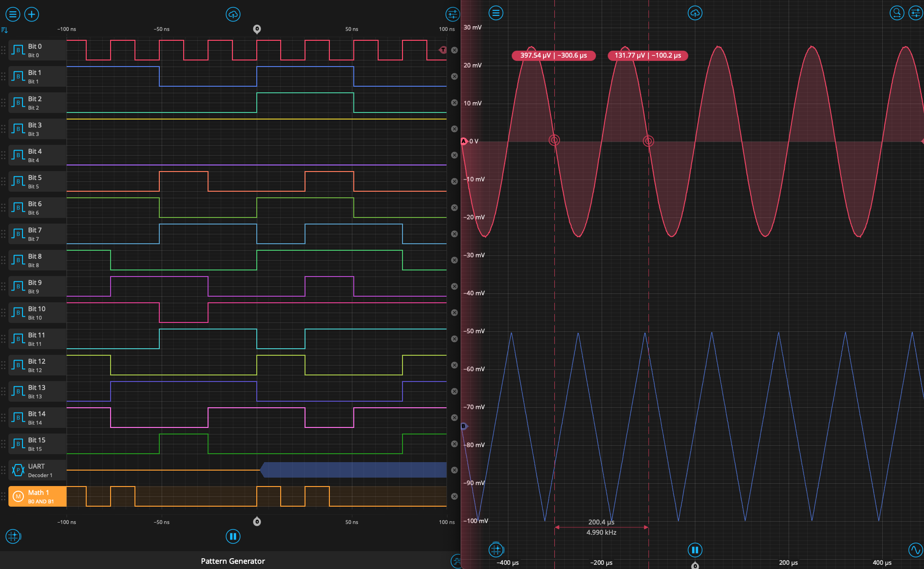Pause the oscilloscope acquisition
This screenshot has height=569, width=924.
point(695,550)
